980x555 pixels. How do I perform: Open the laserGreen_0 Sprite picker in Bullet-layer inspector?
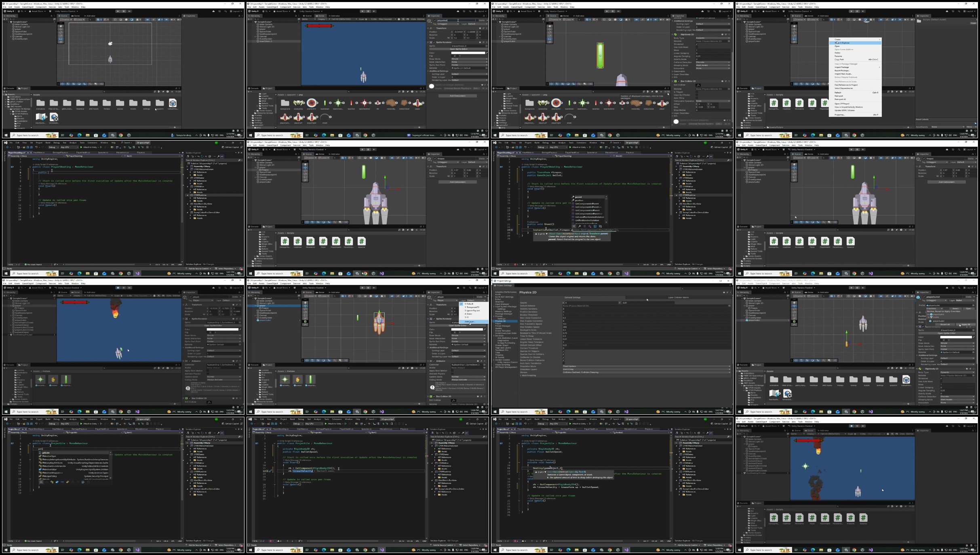pos(974,330)
